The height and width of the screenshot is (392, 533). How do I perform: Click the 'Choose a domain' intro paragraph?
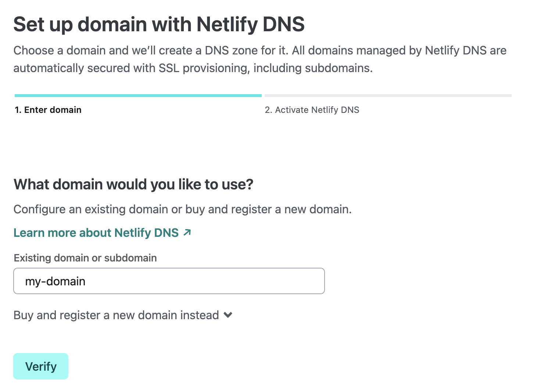pos(260,59)
